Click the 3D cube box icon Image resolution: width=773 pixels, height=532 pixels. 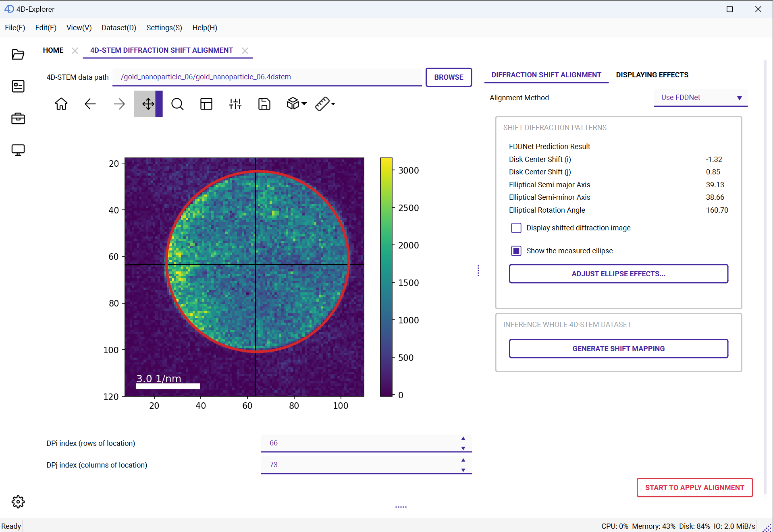[293, 104]
